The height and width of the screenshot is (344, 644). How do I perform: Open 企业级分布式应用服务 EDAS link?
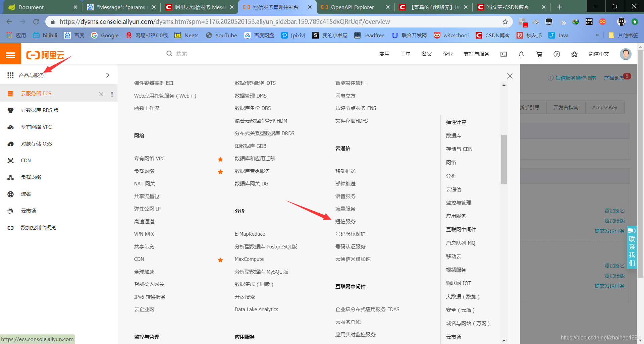pos(367,309)
